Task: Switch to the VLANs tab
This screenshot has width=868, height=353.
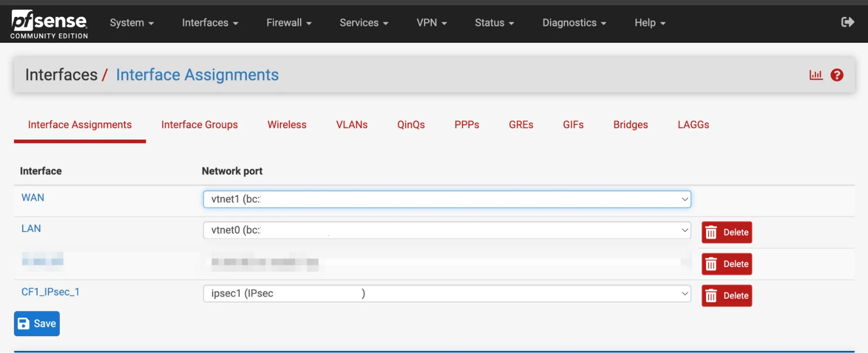Action: [x=352, y=125]
